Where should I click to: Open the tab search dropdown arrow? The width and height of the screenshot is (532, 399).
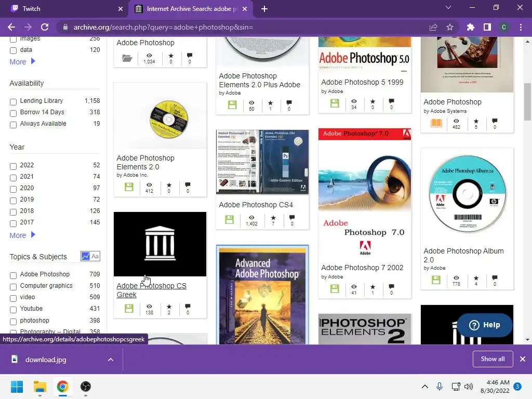448,7
